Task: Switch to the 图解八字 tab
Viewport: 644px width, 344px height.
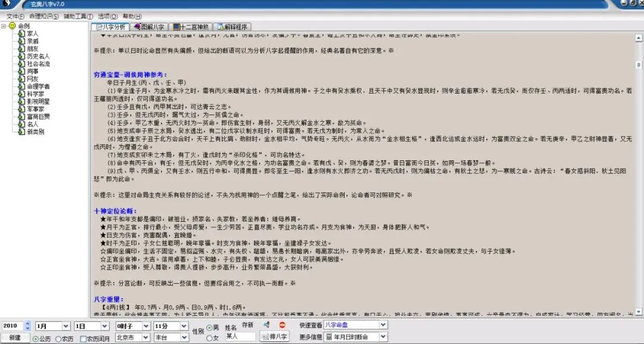Action: coord(149,27)
